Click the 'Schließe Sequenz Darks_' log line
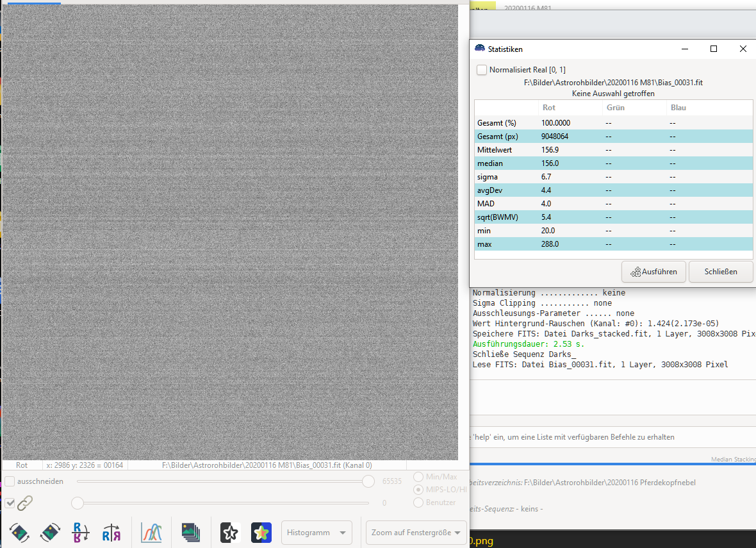The height and width of the screenshot is (548, 756). (x=524, y=354)
